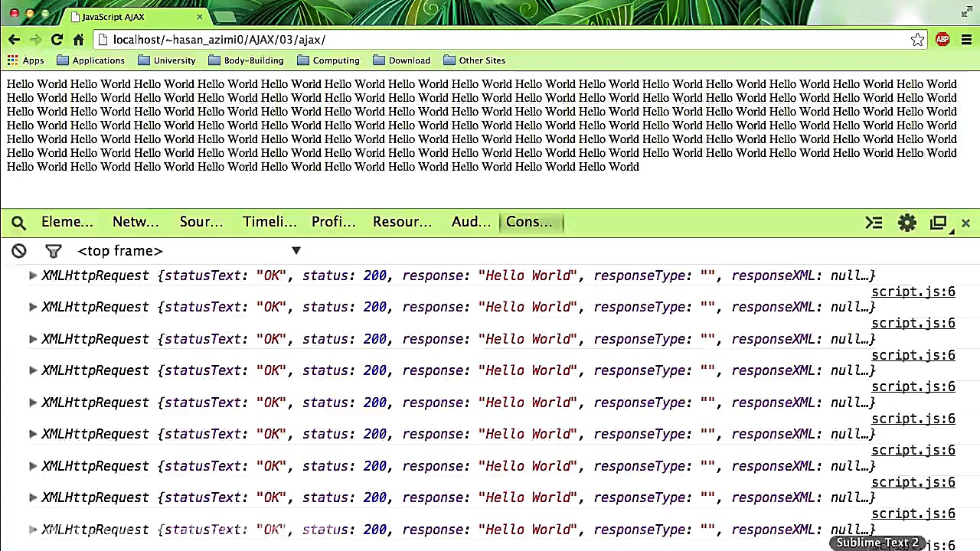Toggle the console filter funnel
980x551 pixels.
click(x=53, y=251)
